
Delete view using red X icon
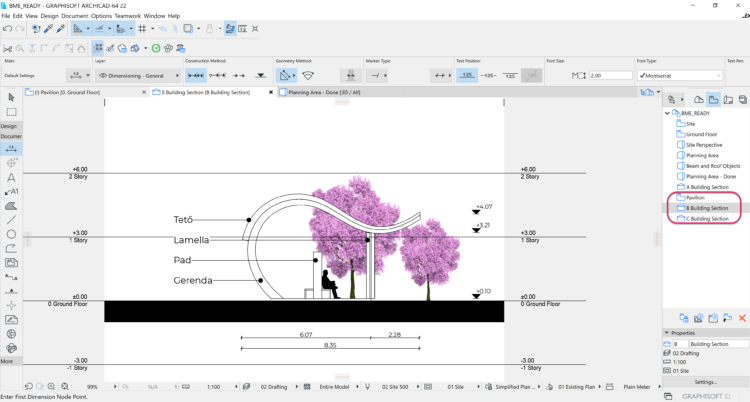741,318
